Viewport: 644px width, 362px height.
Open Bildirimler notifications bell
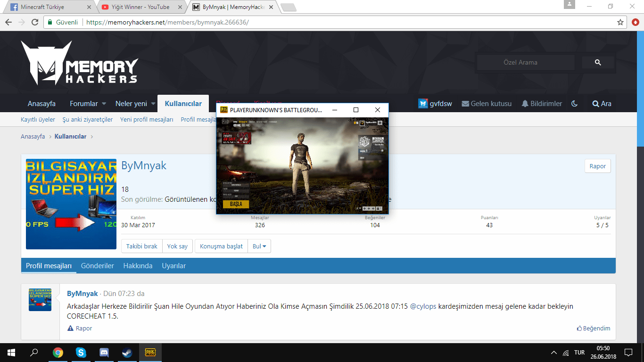pos(542,104)
